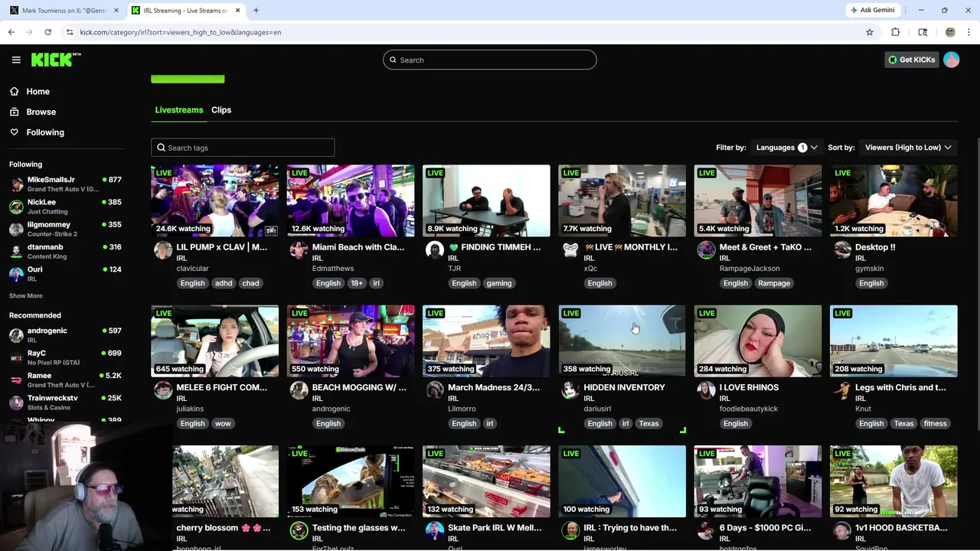The height and width of the screenshot is (551, 980).
Task: Click the Get KICKs button
Action: (x=911, y=60)
